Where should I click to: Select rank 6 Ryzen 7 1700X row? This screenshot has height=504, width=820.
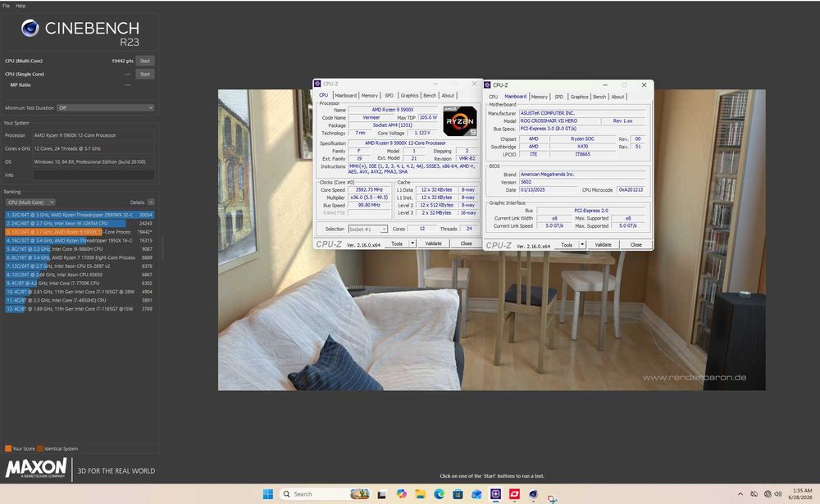tap(80, 257)
